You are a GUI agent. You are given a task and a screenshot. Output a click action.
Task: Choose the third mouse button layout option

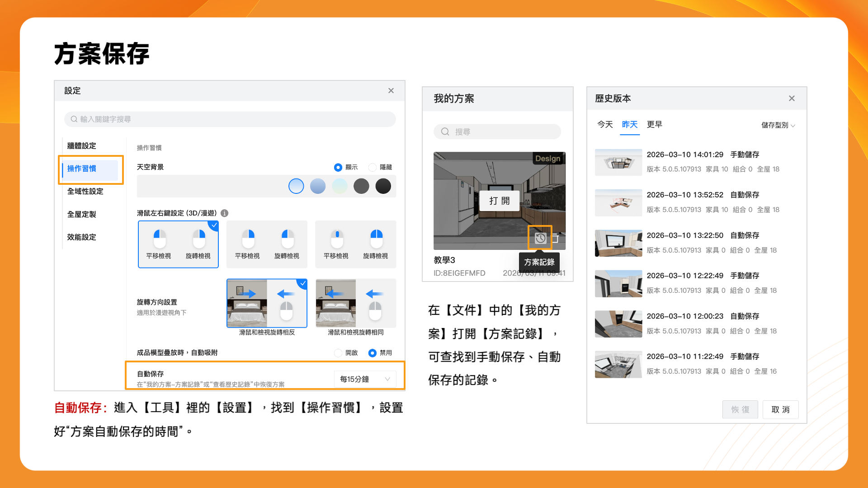355,244
